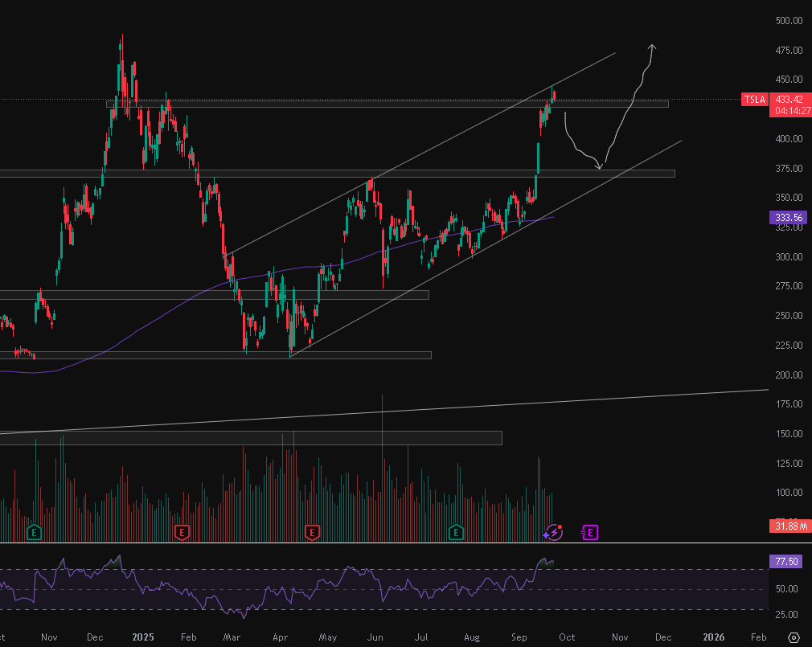Viewport: 812px width, 647px height.
Task: Click the 175.00 price scale value
Action: [789, 403]
